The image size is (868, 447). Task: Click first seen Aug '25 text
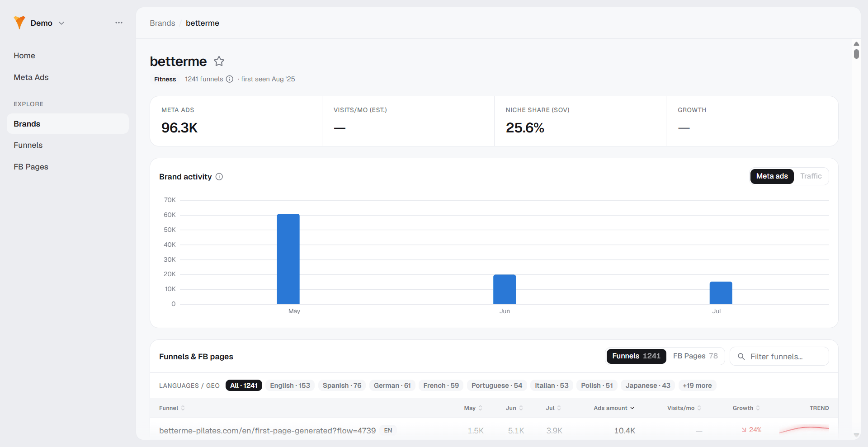(268, 79)
